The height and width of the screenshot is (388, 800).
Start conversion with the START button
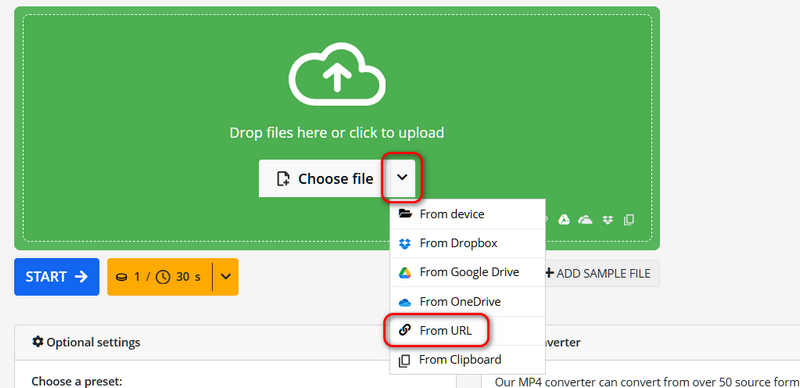[x=57, y=277]
